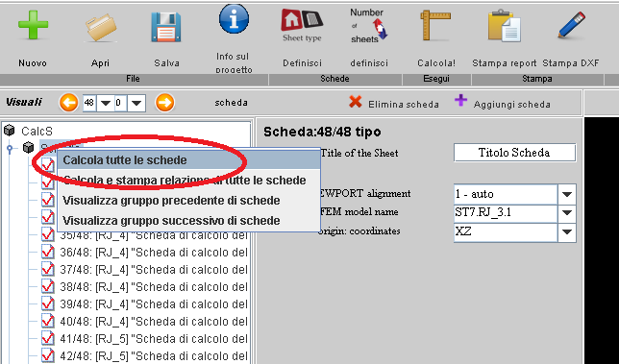Click Sheet type Definisci icon
The image size is (619, 364).
point(302,26)
